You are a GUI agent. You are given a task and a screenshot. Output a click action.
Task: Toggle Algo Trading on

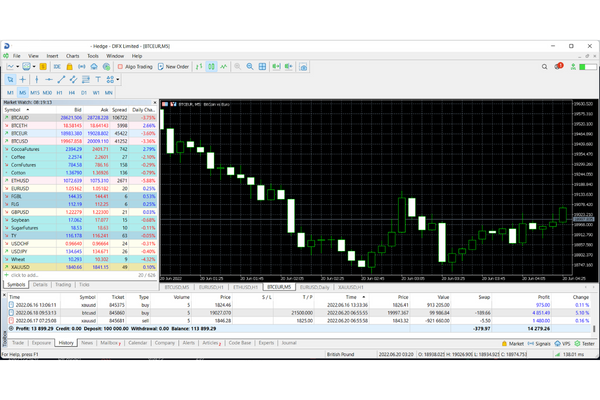pos(135,67)
